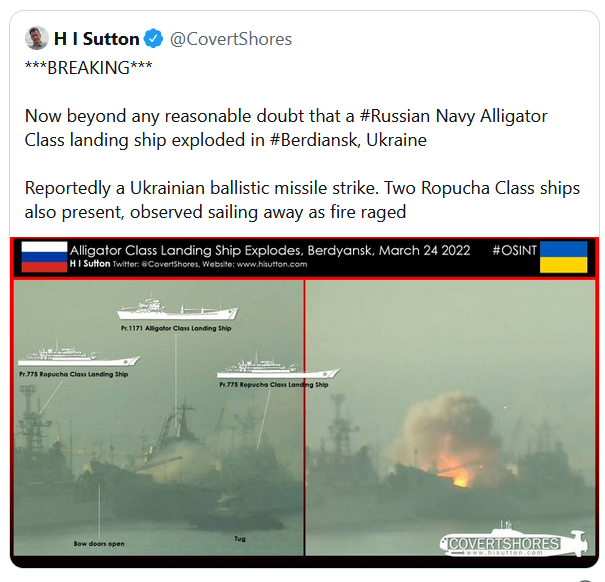The height and width of the screenshot is (582, 605).
Task: Click the image title about Berdyansk explosion
Action: coord(270,250)
